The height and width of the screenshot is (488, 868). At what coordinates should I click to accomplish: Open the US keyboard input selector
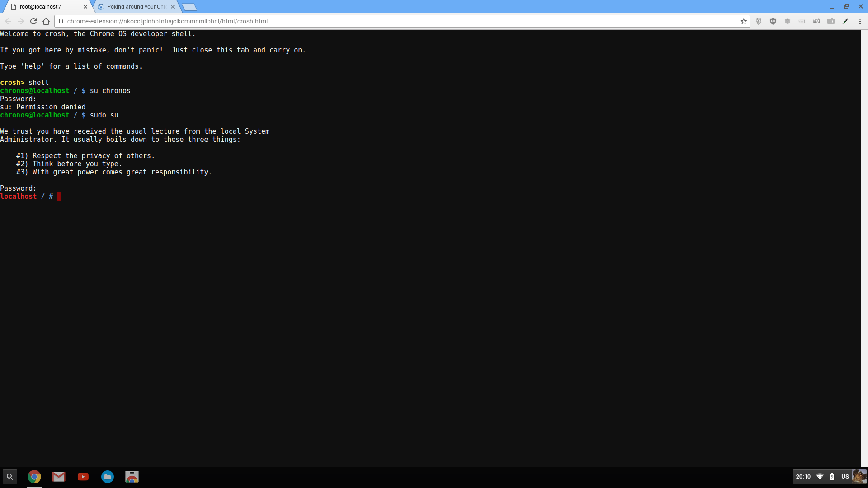(x=845, y=477)
